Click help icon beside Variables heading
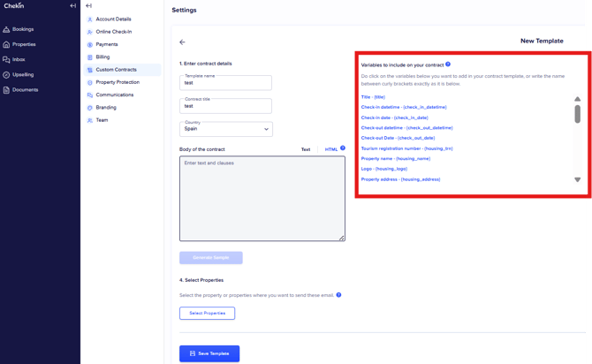 click(x=448, y=64)
